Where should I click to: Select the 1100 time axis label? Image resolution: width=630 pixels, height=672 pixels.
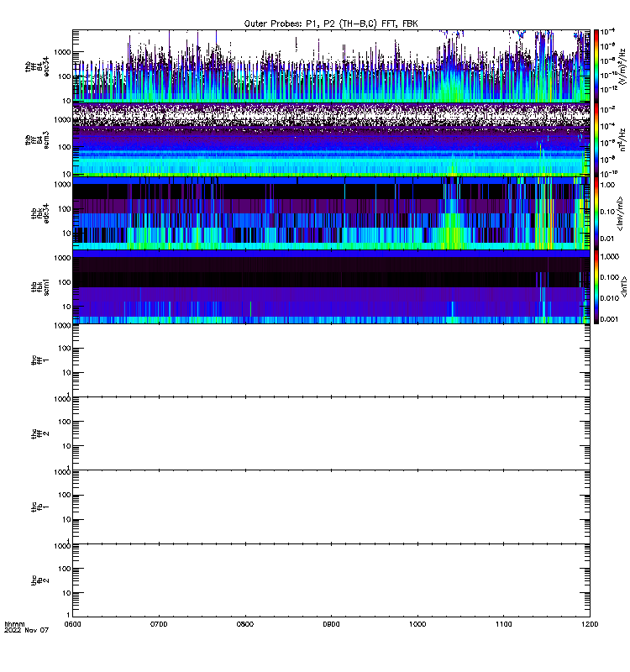[x=503, y=624]
